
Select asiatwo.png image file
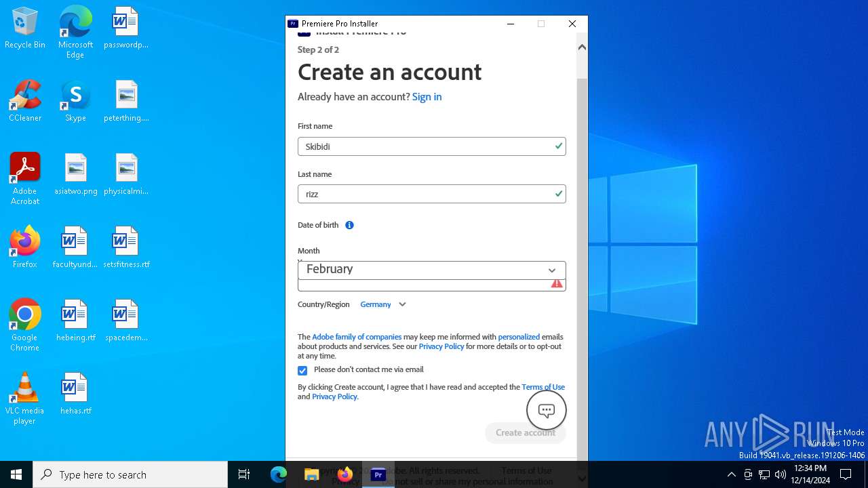[x=76, y=175]
